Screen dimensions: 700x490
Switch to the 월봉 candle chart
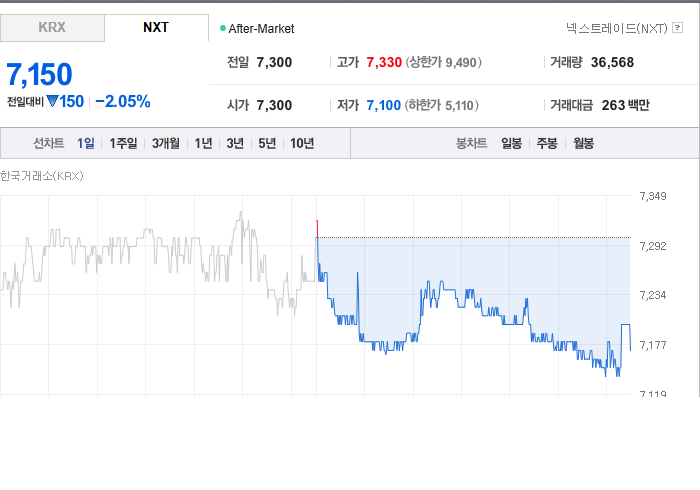coord(583,143)
